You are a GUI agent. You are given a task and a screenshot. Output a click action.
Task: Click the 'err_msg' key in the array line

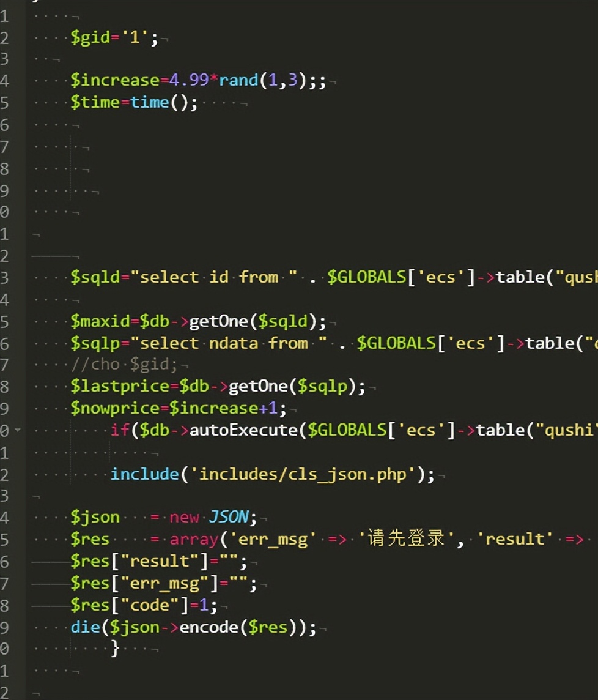pos(273,539)
